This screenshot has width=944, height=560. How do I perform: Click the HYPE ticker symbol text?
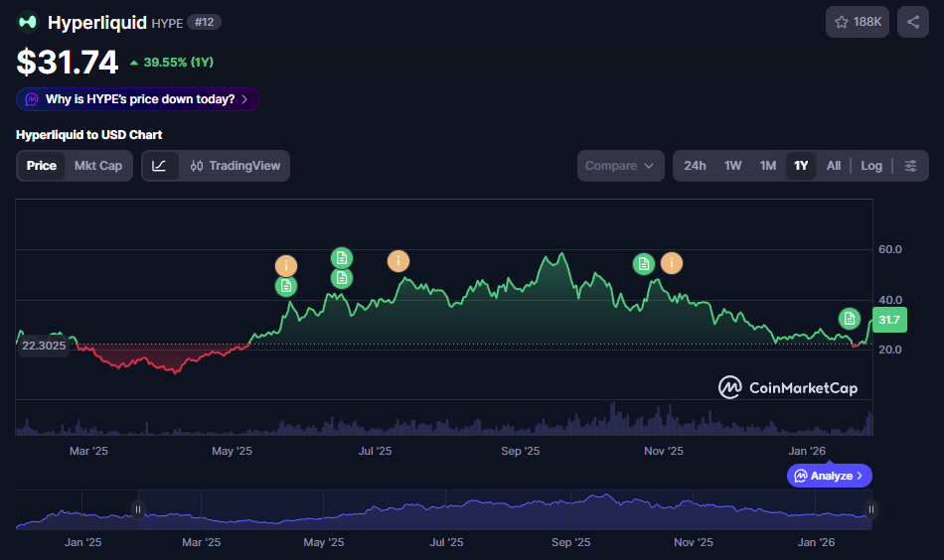click(x=167, y=24)
